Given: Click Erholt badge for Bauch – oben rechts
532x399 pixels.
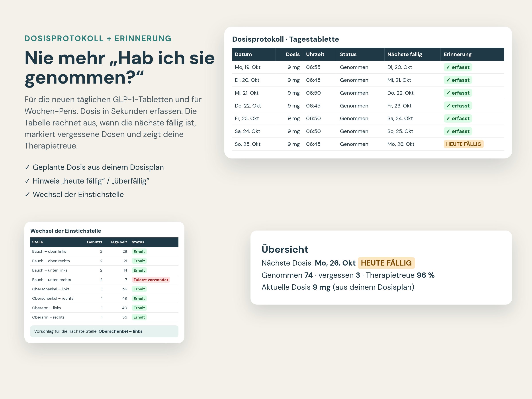Looking at the screenshot, I should pos(139,261).
